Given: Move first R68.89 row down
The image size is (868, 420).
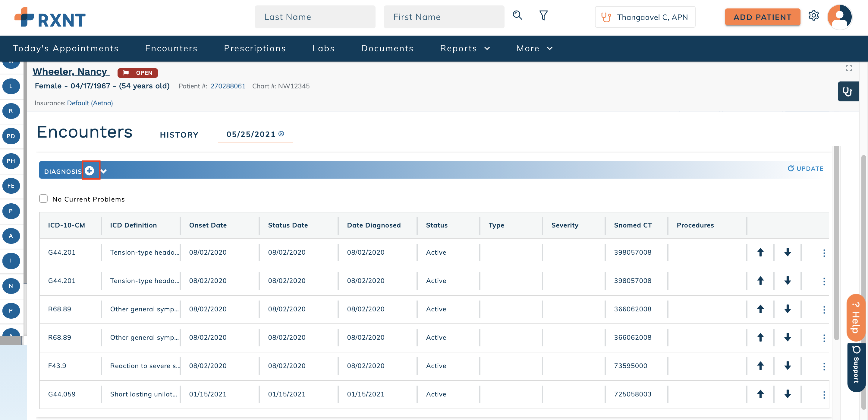Looking at the screenshot, I should click(787, 309).
